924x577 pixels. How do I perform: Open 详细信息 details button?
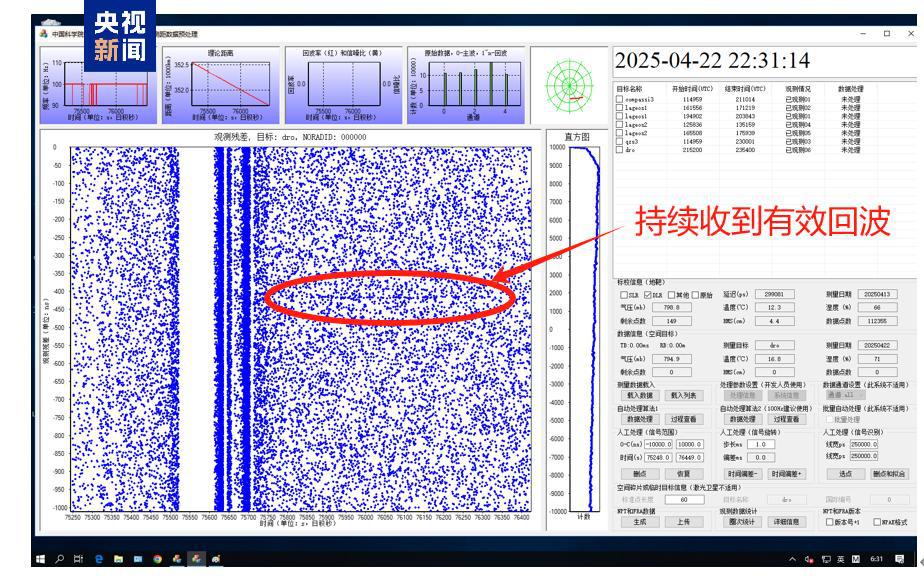point(787,522)
